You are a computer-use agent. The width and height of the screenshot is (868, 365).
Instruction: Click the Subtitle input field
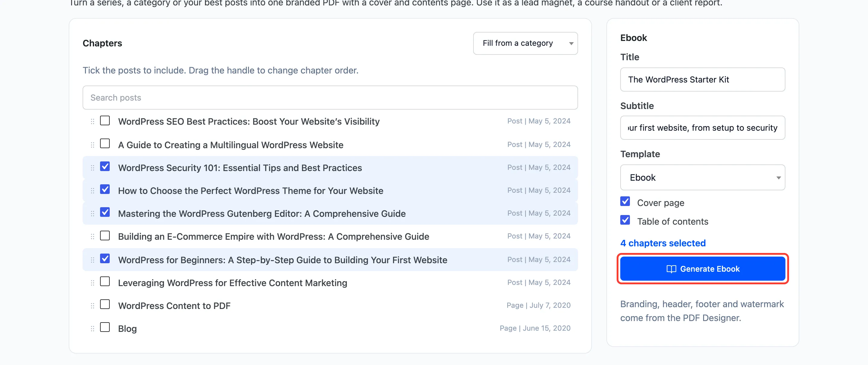702,128
